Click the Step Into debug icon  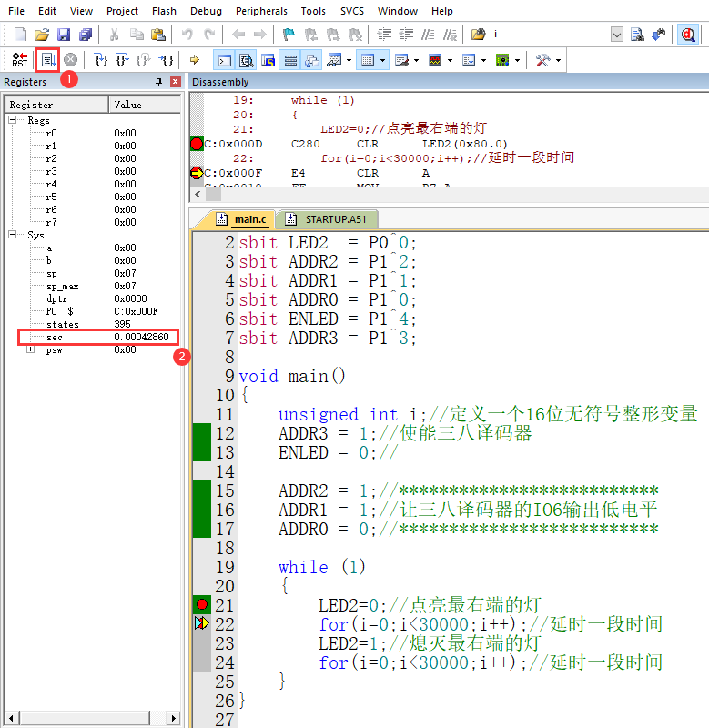[x=102, y=60]
